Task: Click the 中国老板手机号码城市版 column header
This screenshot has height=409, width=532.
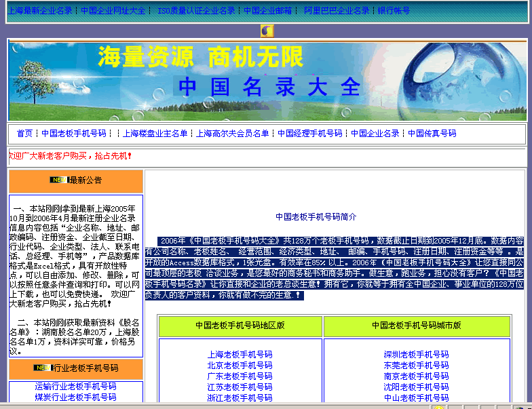Action: point(417,326)
